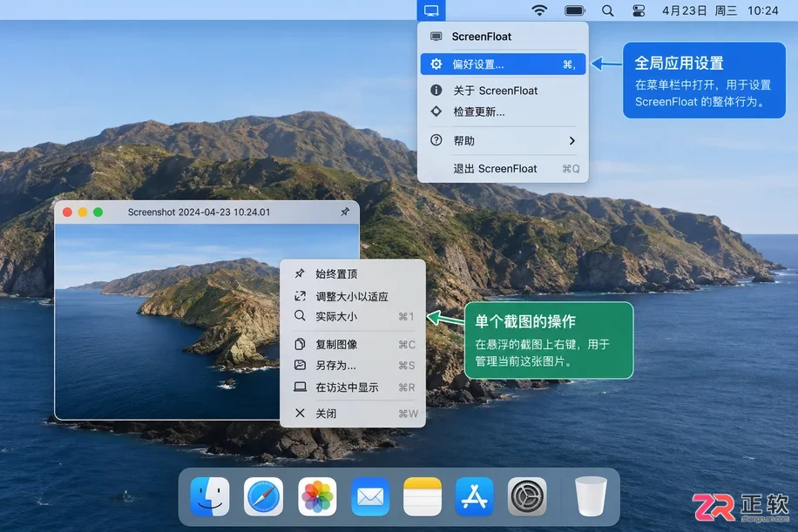Open Finder from the Dock
The width and height of the screenshot is (798, 532).
tap(210, 496)
